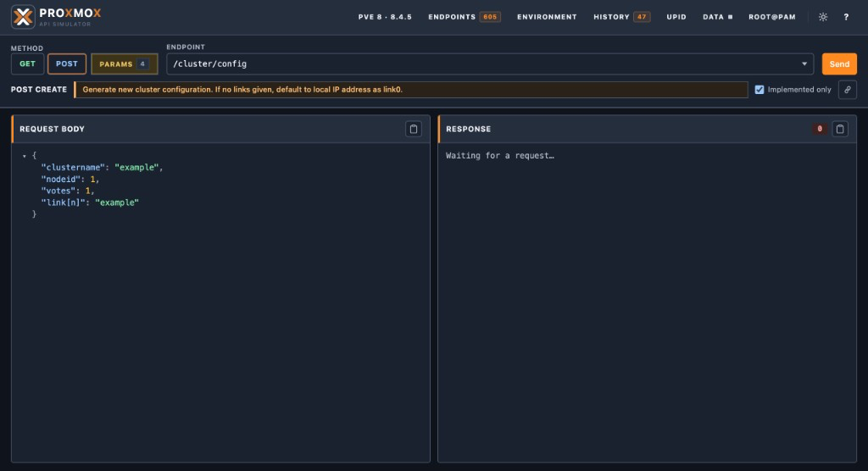The width and height of the screenshot is (868, 471).
Task: Click the Proxmox logo icon
Action: pos(23,17)
